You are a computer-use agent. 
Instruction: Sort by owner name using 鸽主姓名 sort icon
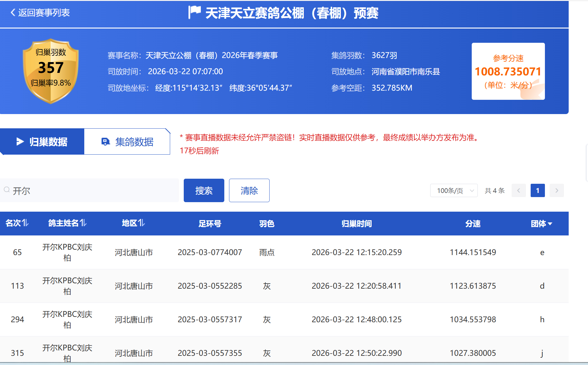[x=83, y=223]
